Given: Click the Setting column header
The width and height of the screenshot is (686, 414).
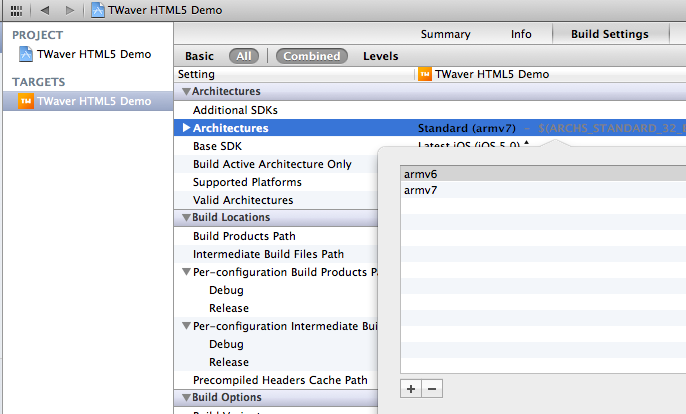Looking at the screenshot, I should [196, 74].
